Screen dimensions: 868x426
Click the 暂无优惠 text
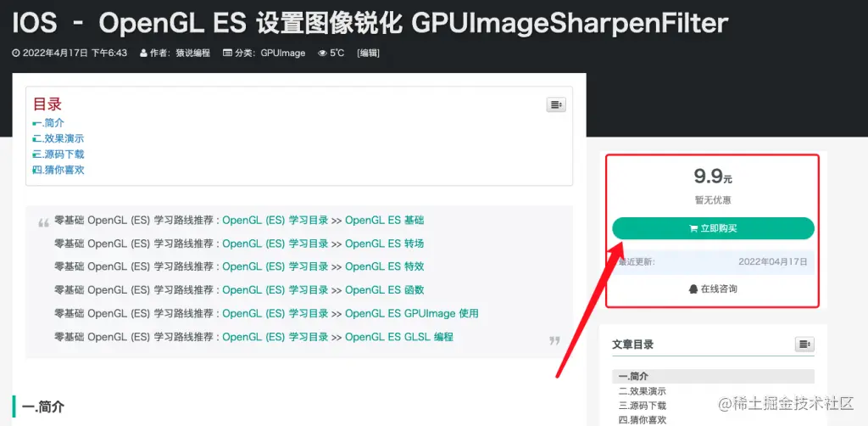point(713,200)
